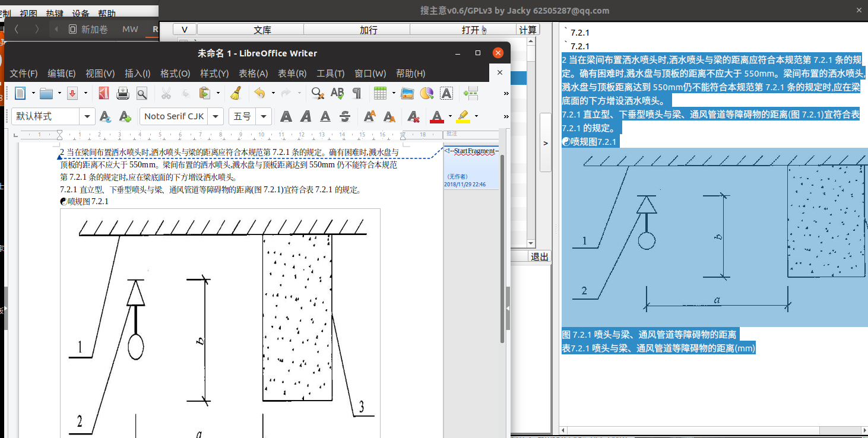Open 格式(O) menu
The width and height of the screenshot is (868, 438).
(175, 74)
